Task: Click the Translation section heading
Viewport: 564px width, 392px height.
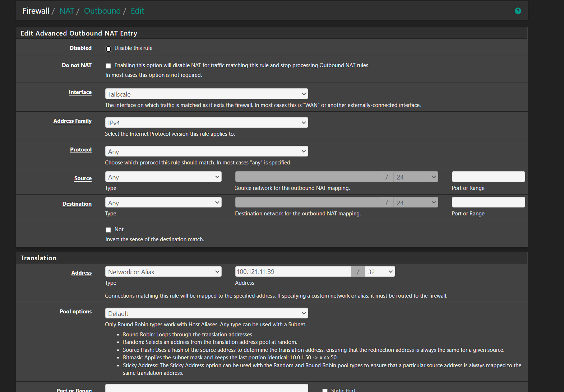Action: click(38, 258)
